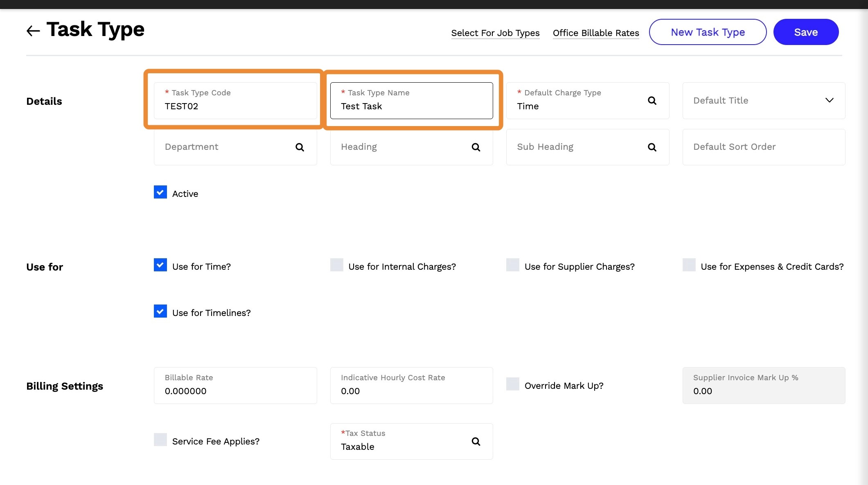868x485 pixels.
Task: Check Use for Supplier Charges? box
Action: click(513, 265)
